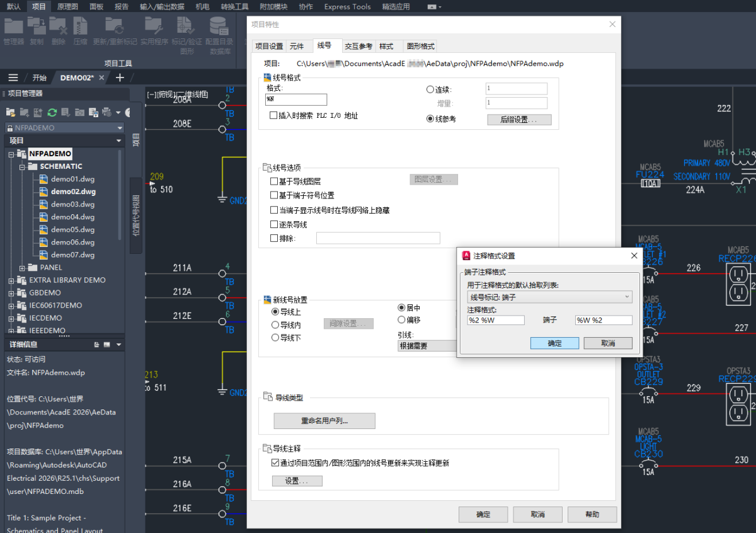
Task: Click the drawing list display configuration icon
Action: point(93,112)
